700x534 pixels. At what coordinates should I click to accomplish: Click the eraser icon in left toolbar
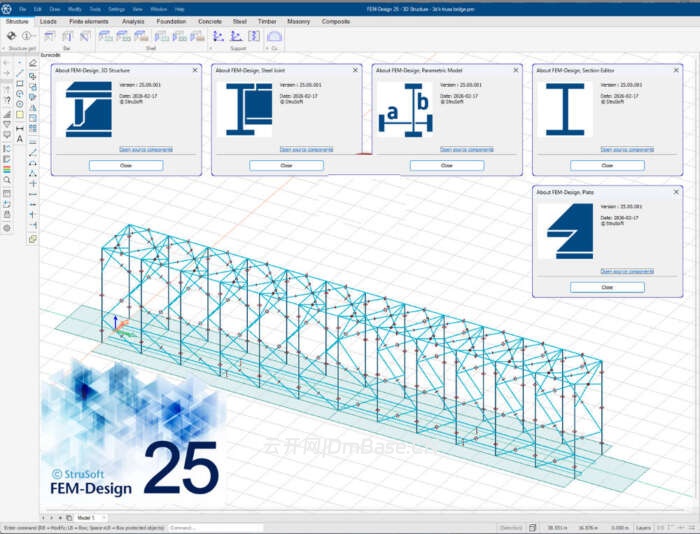pos(33,63)
